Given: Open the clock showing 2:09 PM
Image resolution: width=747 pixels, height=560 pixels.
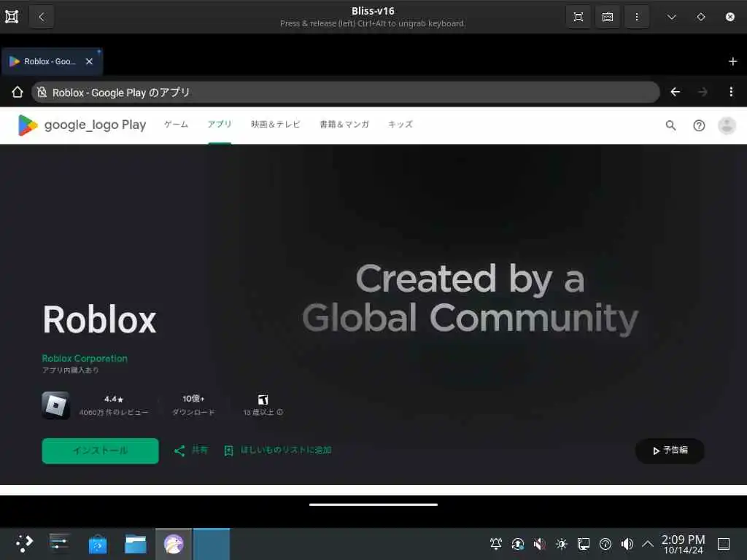Looking at the screenshot, I should [x=683, y=544].
